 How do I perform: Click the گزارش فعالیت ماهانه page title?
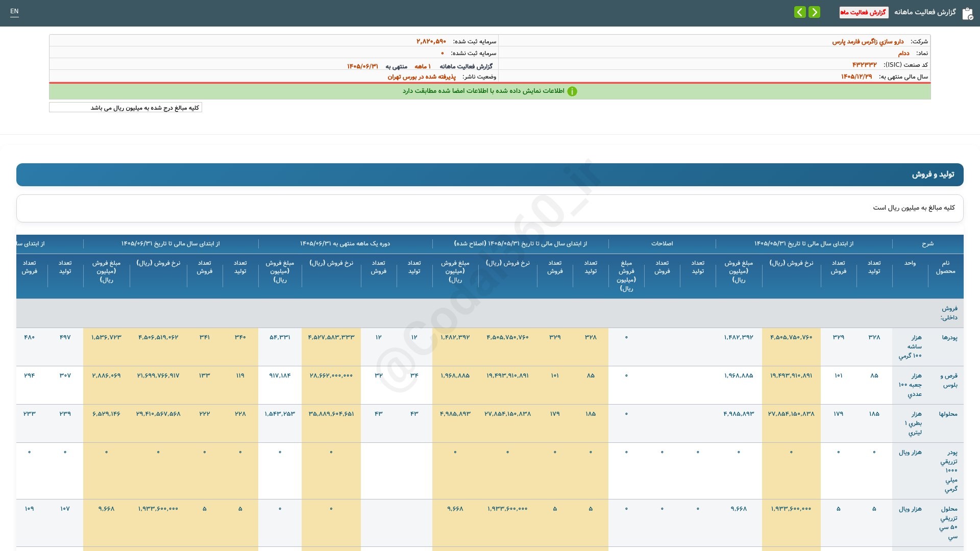click(925, 12)
